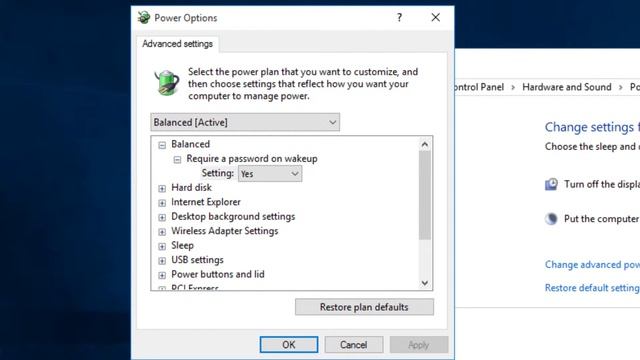
Task: Expand the Internet Explorer node
Action: [162, 203]
